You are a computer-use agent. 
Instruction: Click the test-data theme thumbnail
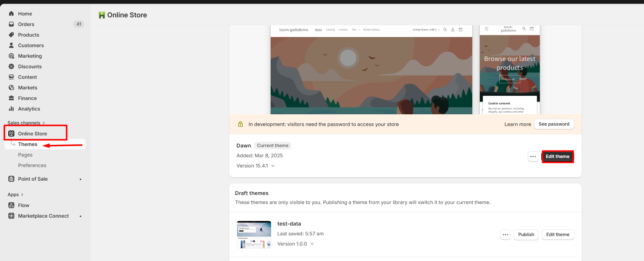coord(254,235)
